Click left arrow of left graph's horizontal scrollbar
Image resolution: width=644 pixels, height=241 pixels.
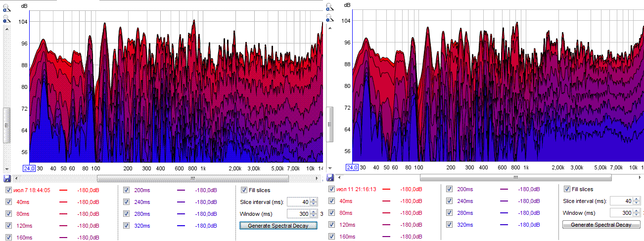point(17,178)
